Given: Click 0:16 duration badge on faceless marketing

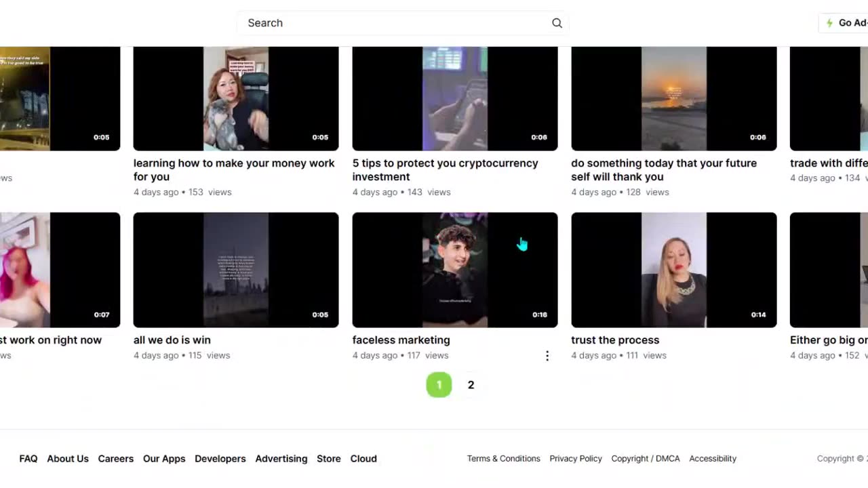Looking at the screenshot, I should click(540, 314).
